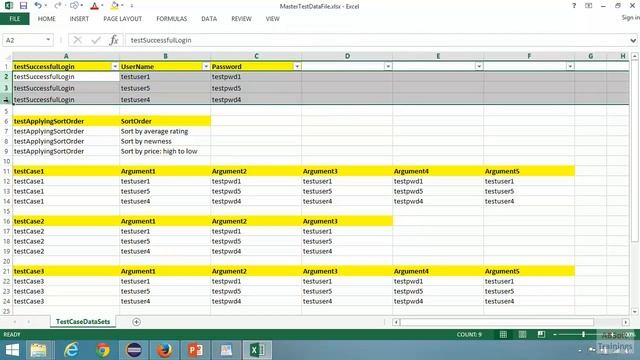The height and width of the screenshot is (360, 640).
Task: Select Argument3 cell in testCase2 header row
Action: [x=347, y=221]
